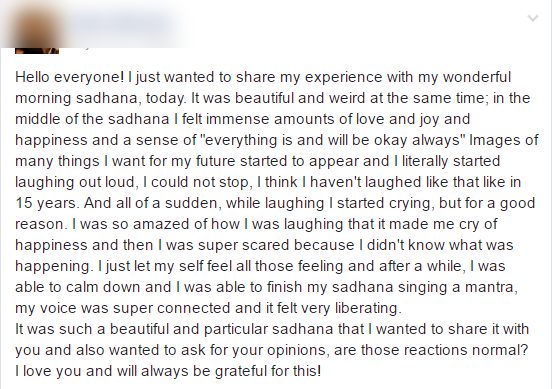Click the question 'are those reactions normal?'
This screenshot has width=552, height=389.
431,350
